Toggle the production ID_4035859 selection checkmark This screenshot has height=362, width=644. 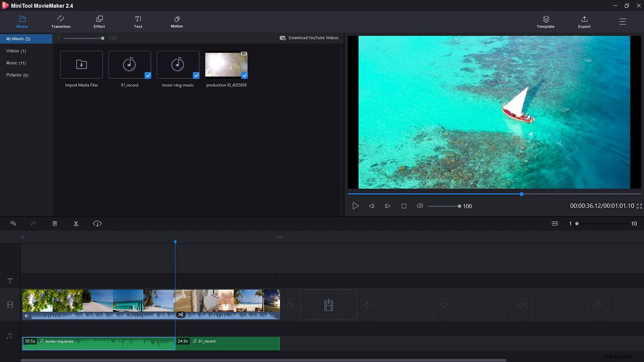pos(244,75)
